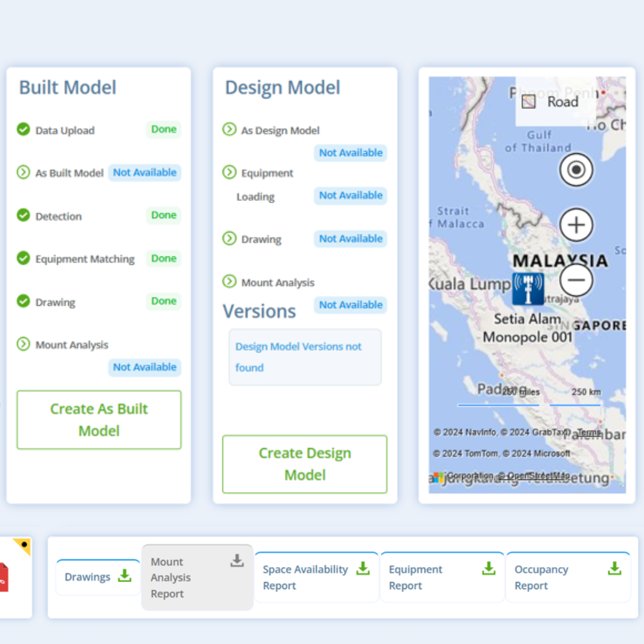Click the locate me map button

(x=576, y=170)
